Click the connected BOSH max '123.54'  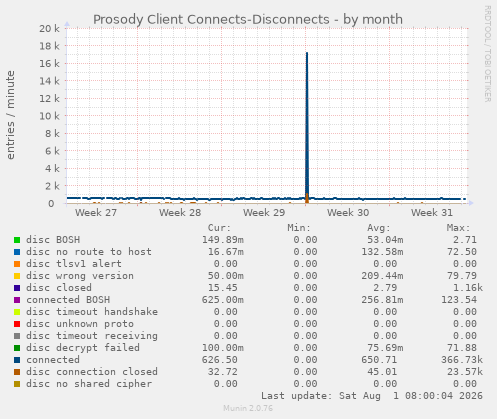(459, 300)
